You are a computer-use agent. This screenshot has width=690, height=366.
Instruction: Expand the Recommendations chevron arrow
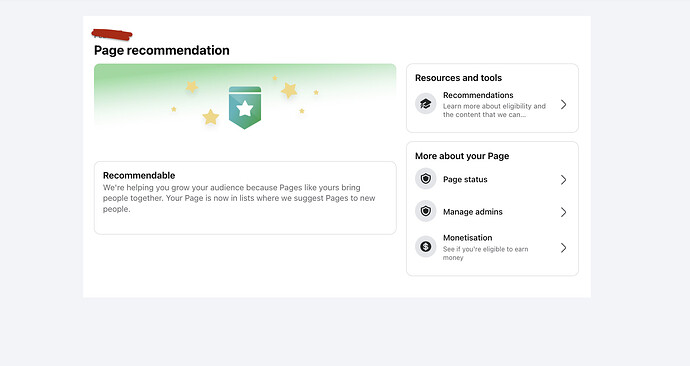click(563, 104)
